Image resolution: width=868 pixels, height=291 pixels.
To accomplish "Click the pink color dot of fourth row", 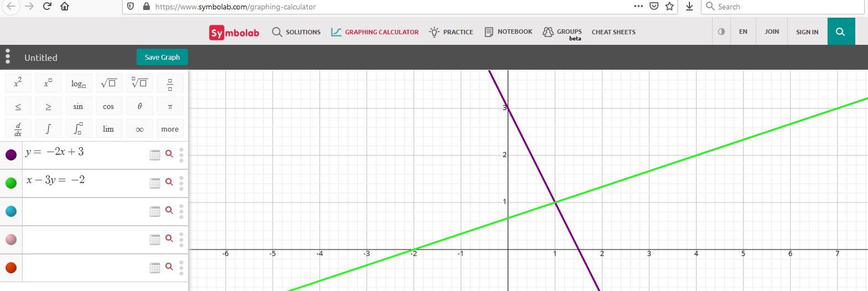I will 11,240.
